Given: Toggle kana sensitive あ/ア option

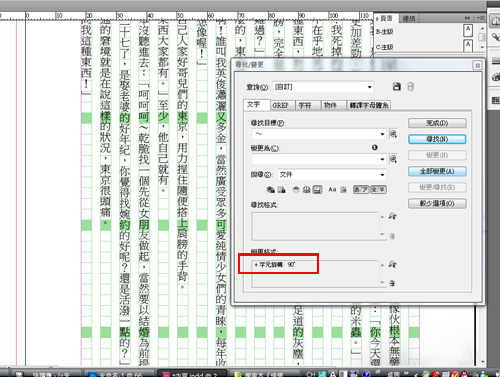Looking at the screenshot, I should 361,190.
